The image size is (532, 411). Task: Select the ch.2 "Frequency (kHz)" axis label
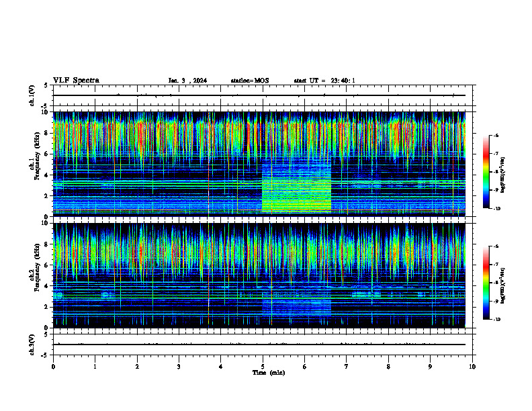[x=38, y=267]
